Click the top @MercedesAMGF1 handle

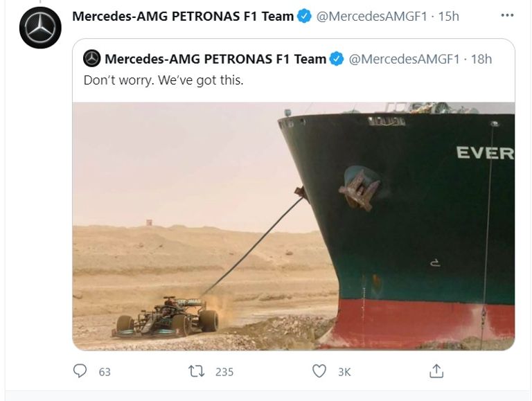371,16
